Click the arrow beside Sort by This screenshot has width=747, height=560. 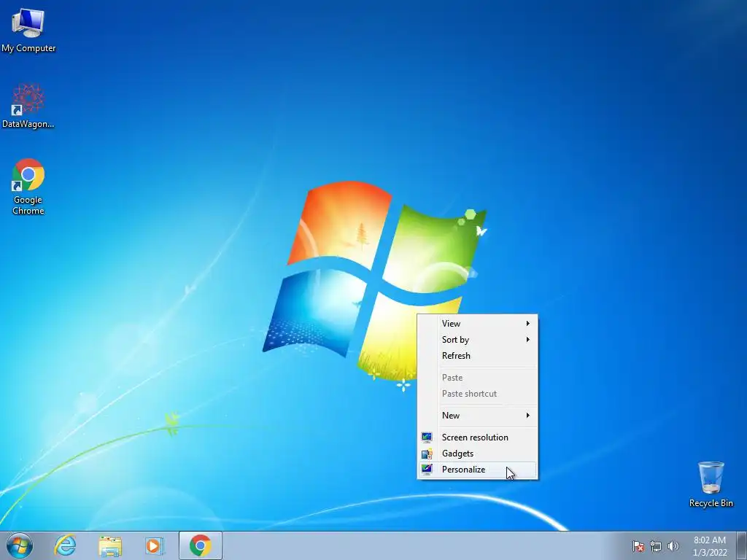528,340
